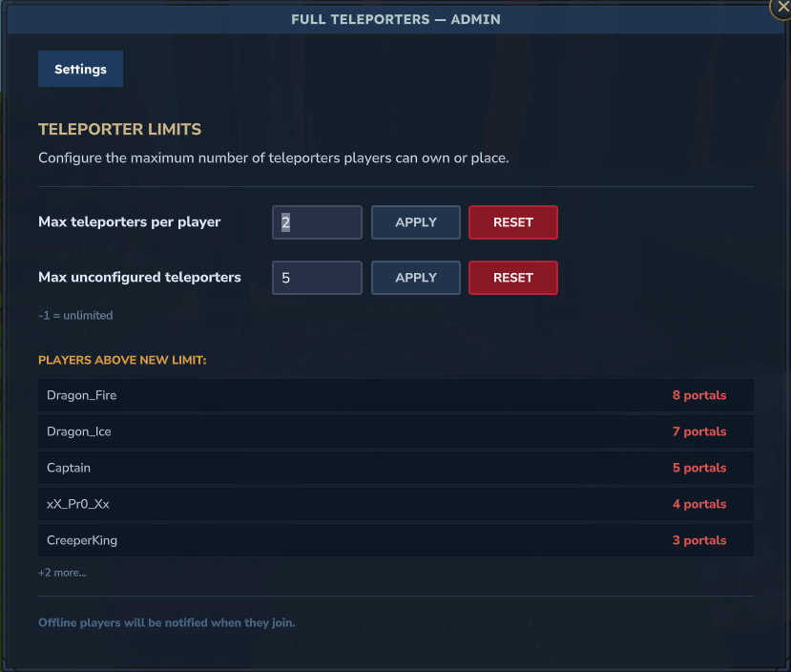This screenshot has width=791, height=672.
Task: Click the 7 portals count for Dragon_Ice
Action: (x=699, y=431)
